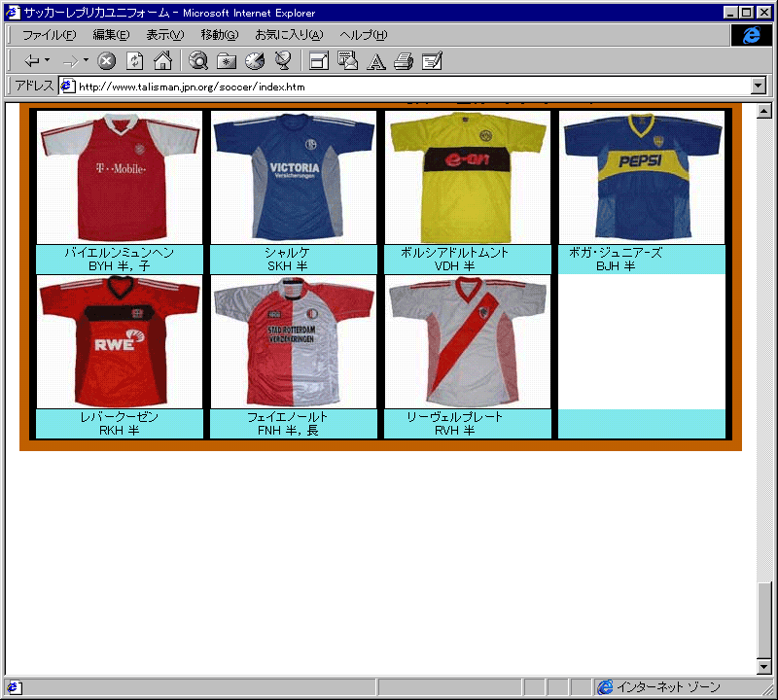This screenshot has height=700, width=778.
Task: Open the 編集(E) menu
Action: (111, 35)
